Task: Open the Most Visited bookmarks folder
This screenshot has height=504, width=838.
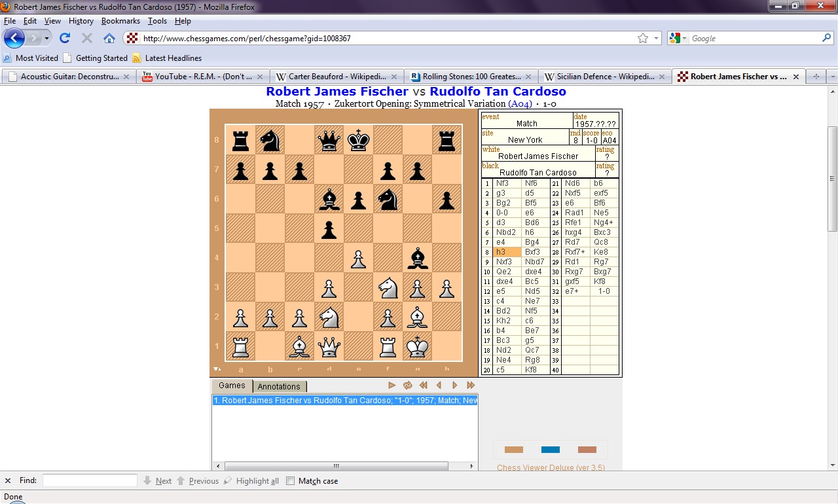Action: pyautogui.click(x=31, y=58)
